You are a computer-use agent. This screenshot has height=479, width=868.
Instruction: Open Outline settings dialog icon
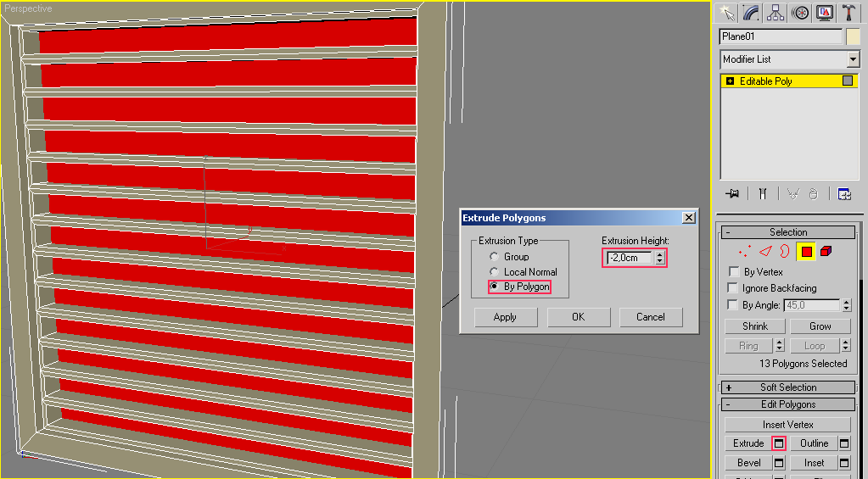click(x=844, y=443)
